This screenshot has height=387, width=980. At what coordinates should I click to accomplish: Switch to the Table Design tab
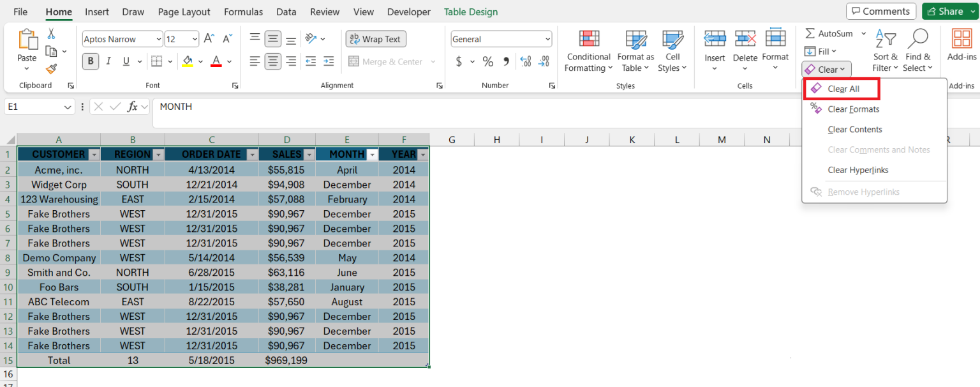click(472, 11)
